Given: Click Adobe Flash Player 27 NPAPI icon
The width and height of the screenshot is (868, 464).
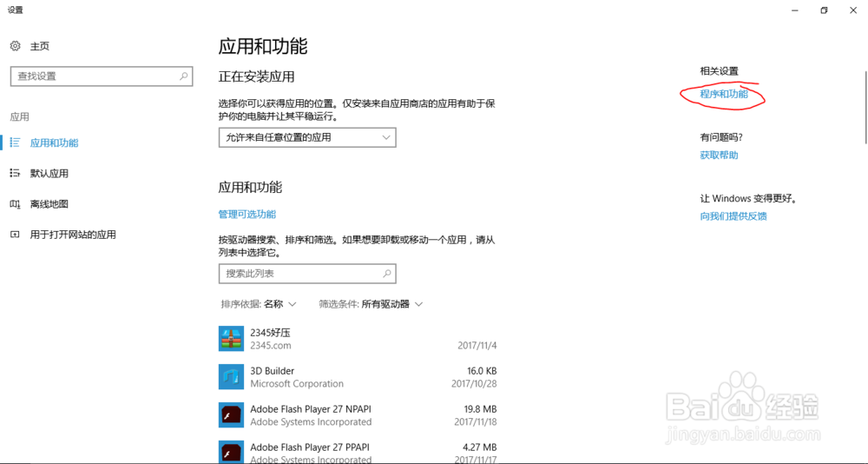Looking at the screenshot, I should (231, 415).
